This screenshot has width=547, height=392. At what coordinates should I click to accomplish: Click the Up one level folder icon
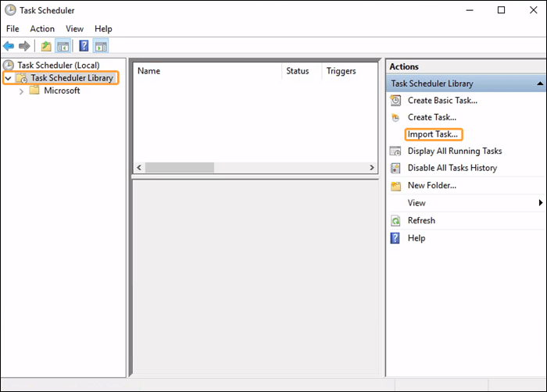click(x=46, y=46)
